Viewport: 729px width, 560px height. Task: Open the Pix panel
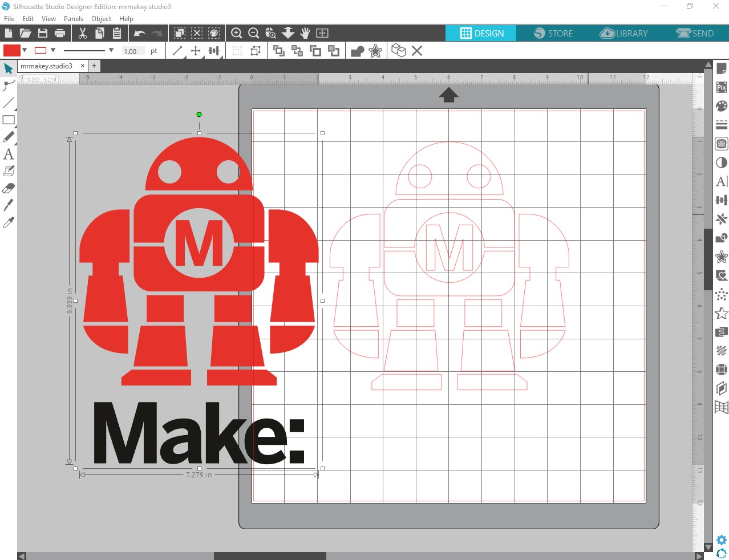tap(722, 87)
